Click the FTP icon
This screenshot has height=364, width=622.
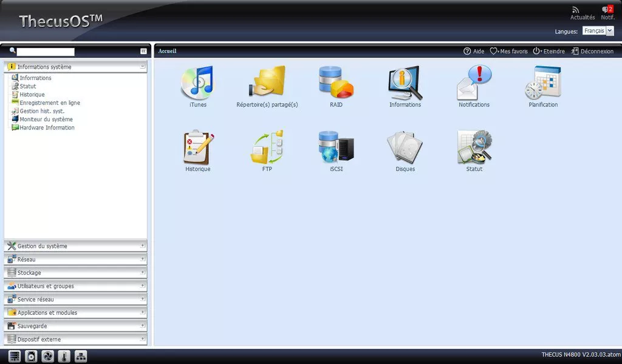click(267, 148)
